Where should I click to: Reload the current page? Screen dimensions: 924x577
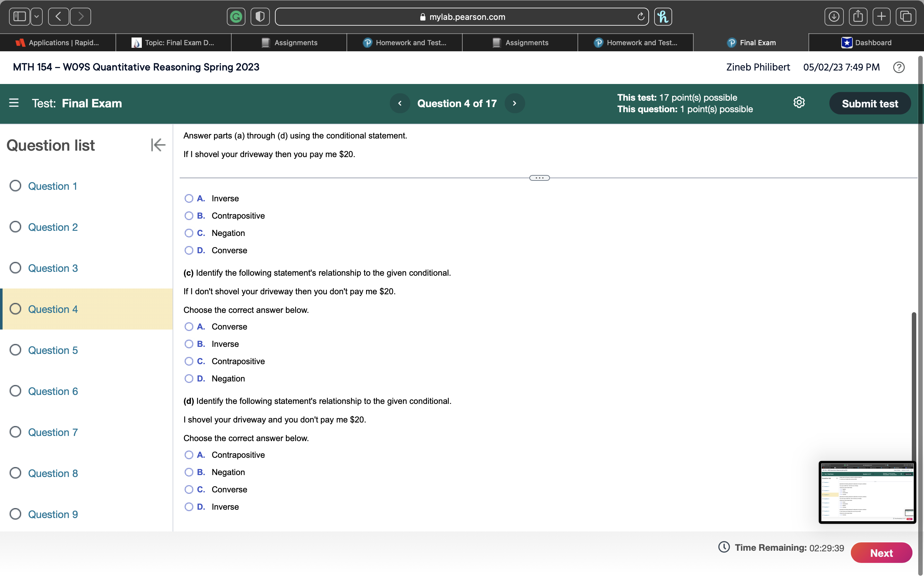pyautogui.click(x=641, y=16)
